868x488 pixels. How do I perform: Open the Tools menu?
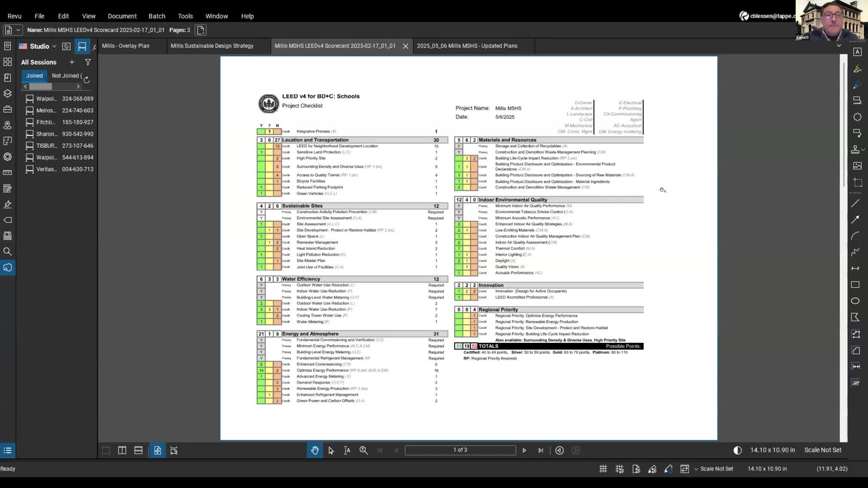coord(185,16)
